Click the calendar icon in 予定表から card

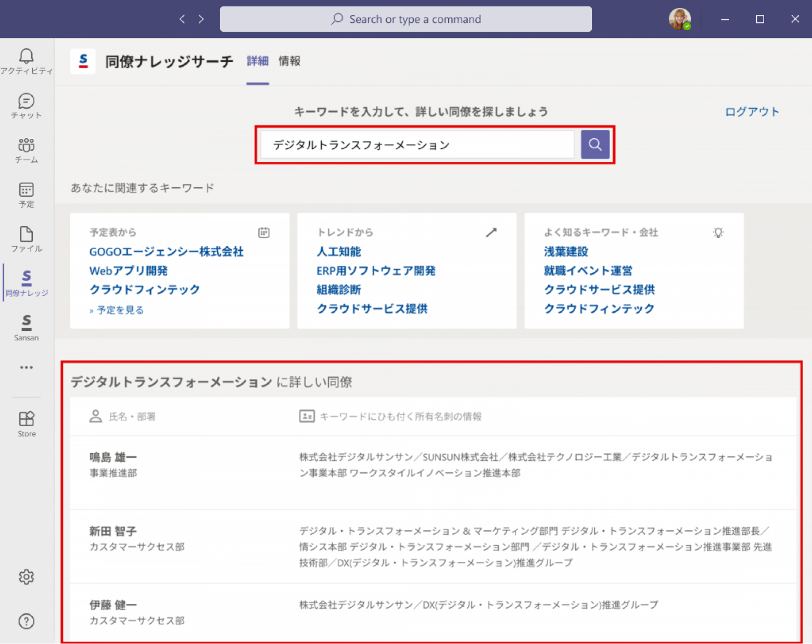click(264, 233)
